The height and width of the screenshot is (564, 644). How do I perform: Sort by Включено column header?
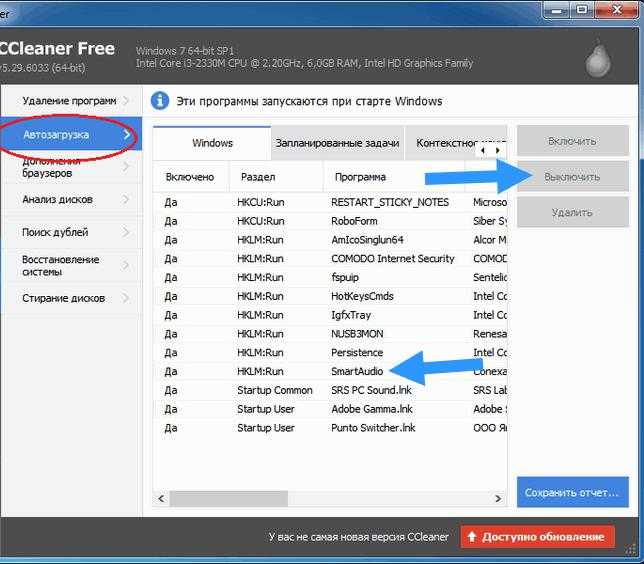coord(191,177)
